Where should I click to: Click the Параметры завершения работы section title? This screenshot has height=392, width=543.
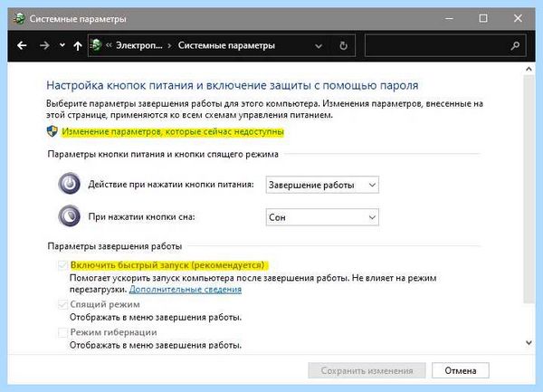(x=115, y=246)
